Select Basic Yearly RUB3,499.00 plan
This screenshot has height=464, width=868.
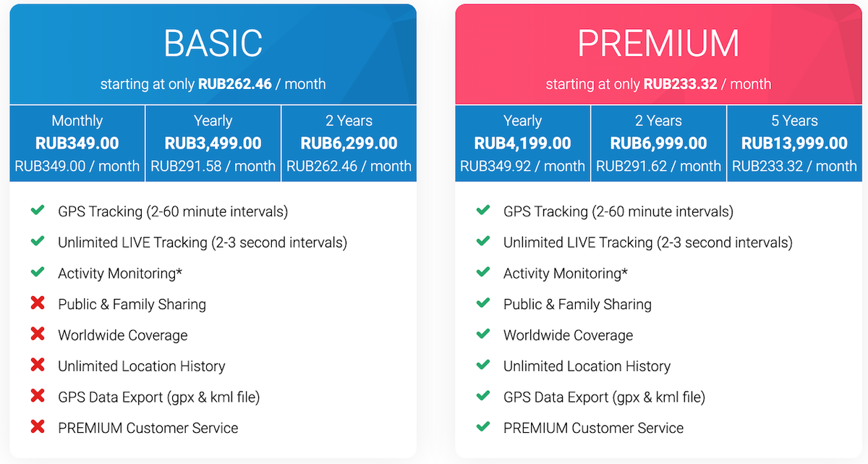pos(213,143)
